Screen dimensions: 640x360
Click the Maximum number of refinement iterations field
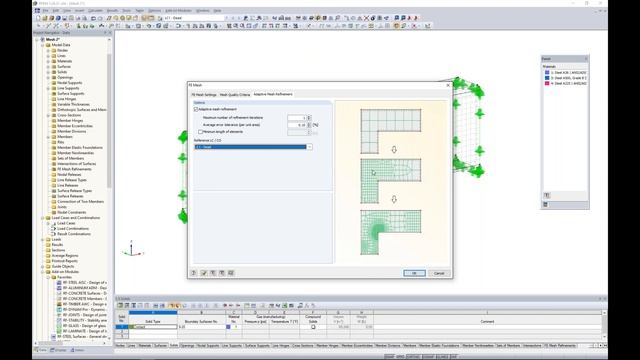point(297,118)
